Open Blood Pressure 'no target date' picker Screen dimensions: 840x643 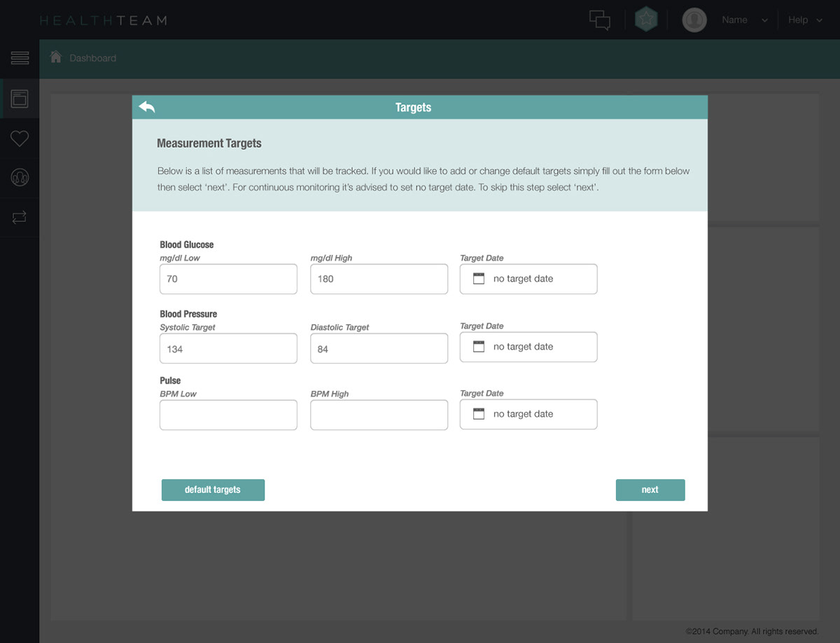528,347
